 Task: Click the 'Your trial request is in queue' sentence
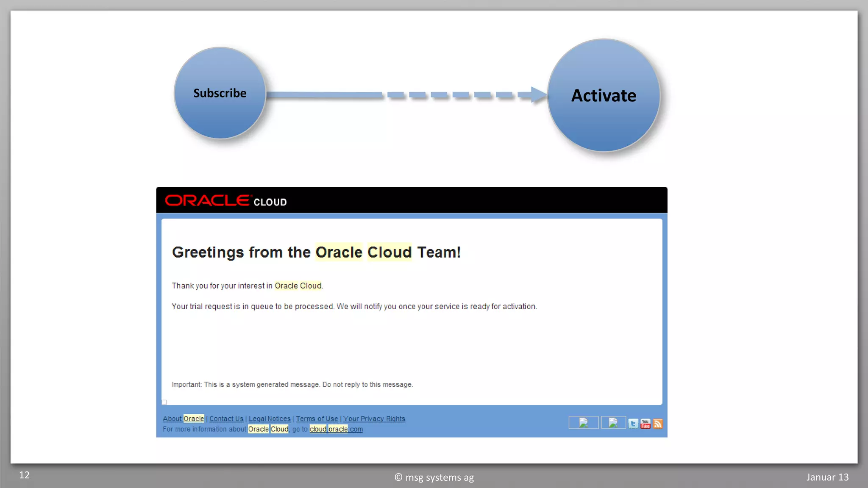pyautogui.click(x=354, y=307)
